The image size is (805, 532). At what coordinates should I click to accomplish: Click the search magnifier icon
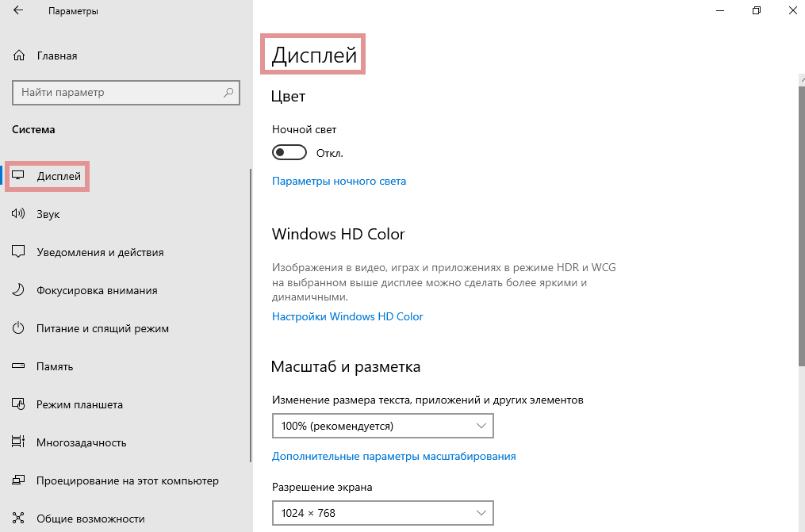click(x=228, y=93)
